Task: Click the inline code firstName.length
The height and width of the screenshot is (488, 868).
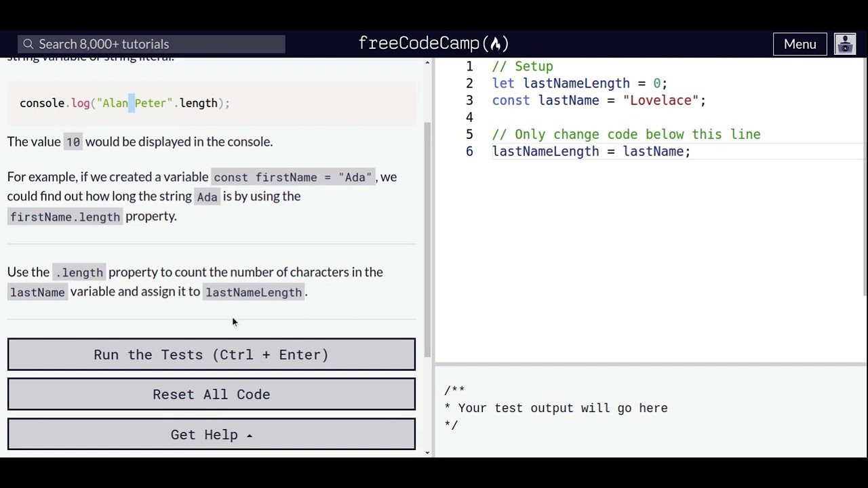Action: (65, 217)
